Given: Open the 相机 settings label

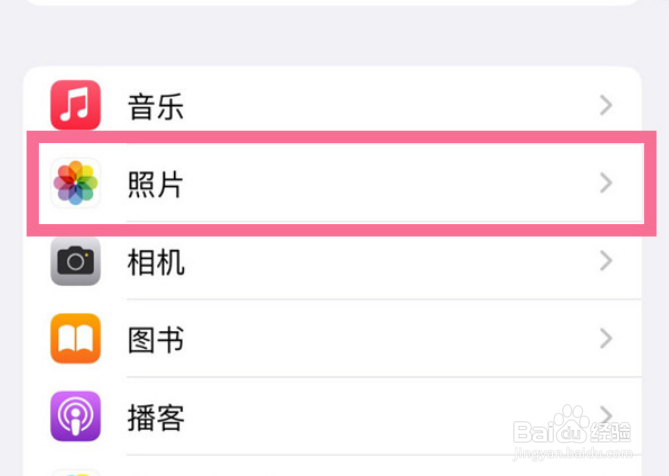Looking at the screenshot, I should tap(156, 262).
